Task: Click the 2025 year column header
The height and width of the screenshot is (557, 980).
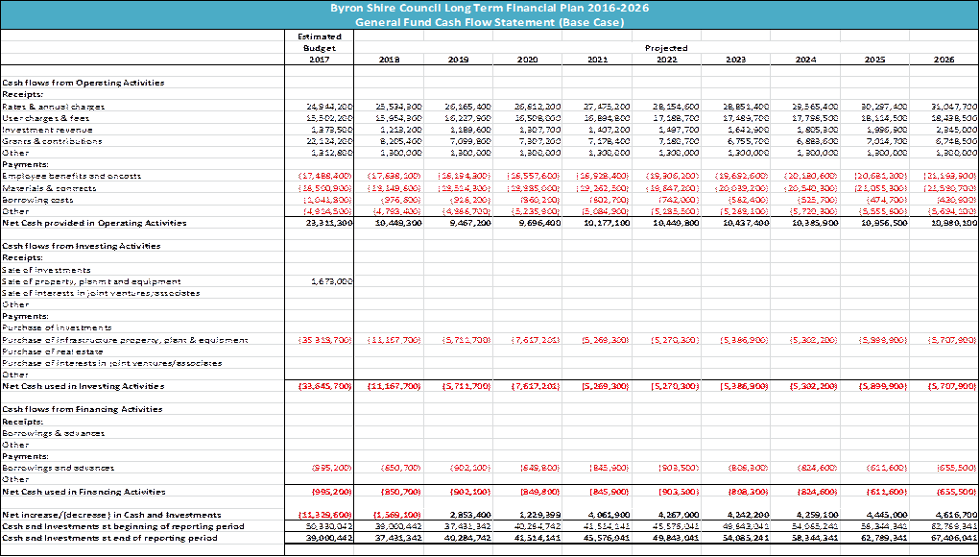Action: (874, 60)
